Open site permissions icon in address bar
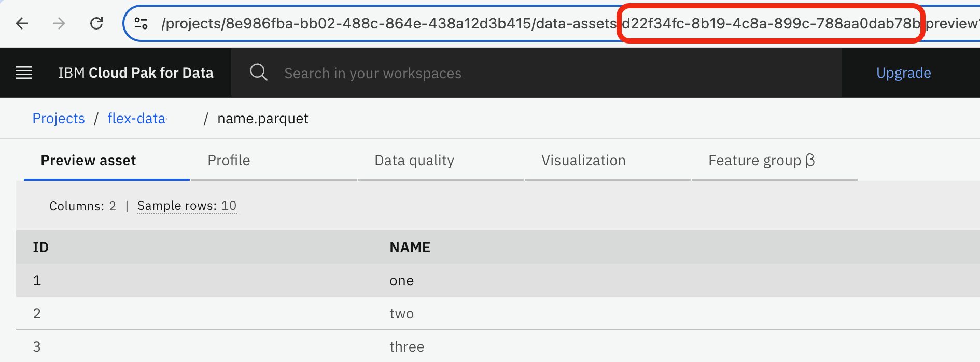This screenshot has width=980, height=362. [x=140, y=23]
